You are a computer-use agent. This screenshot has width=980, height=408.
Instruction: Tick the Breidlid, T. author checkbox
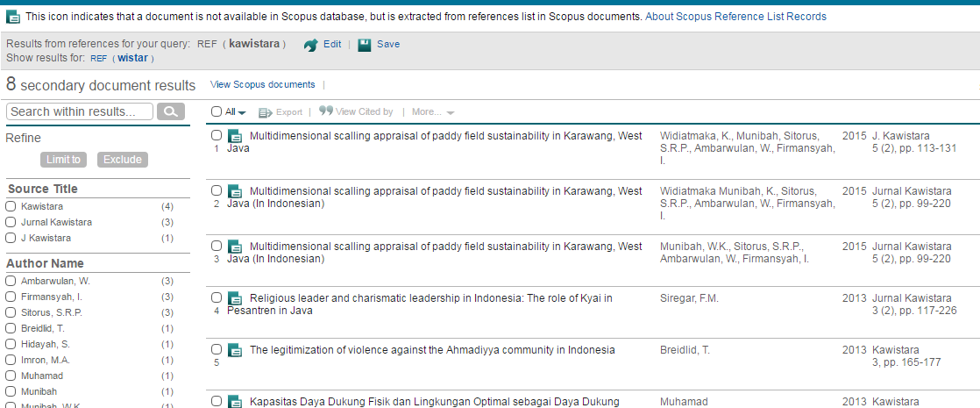click(11, 328)
